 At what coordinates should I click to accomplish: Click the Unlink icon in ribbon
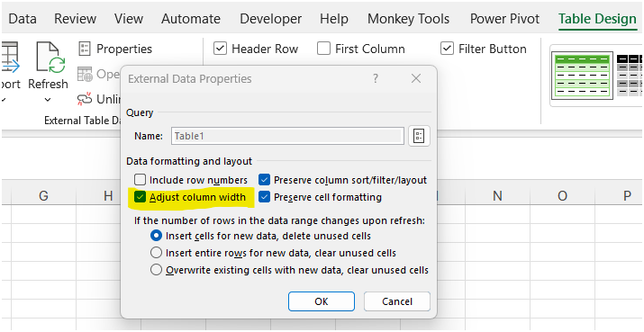(x=85, y=99)
